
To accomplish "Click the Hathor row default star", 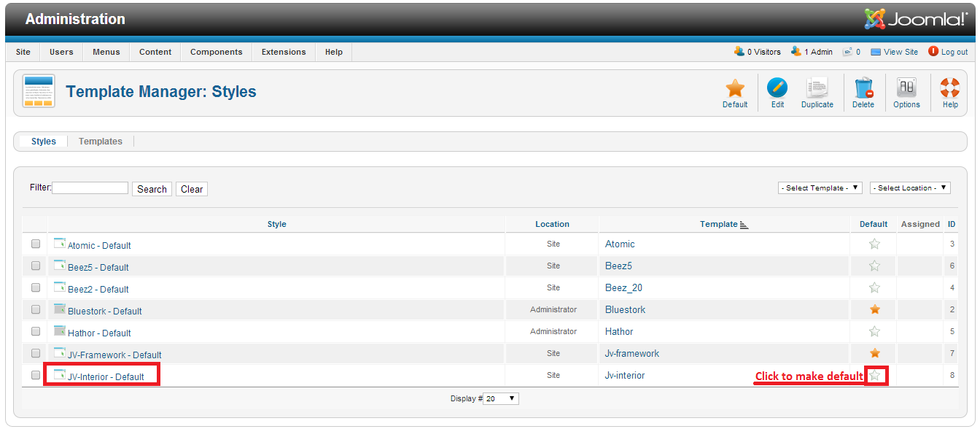I will [875, 331].
